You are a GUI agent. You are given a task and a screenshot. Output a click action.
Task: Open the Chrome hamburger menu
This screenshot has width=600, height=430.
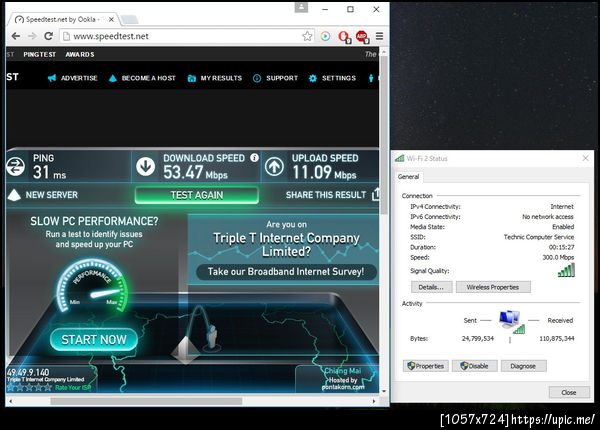tap(379, 36)
